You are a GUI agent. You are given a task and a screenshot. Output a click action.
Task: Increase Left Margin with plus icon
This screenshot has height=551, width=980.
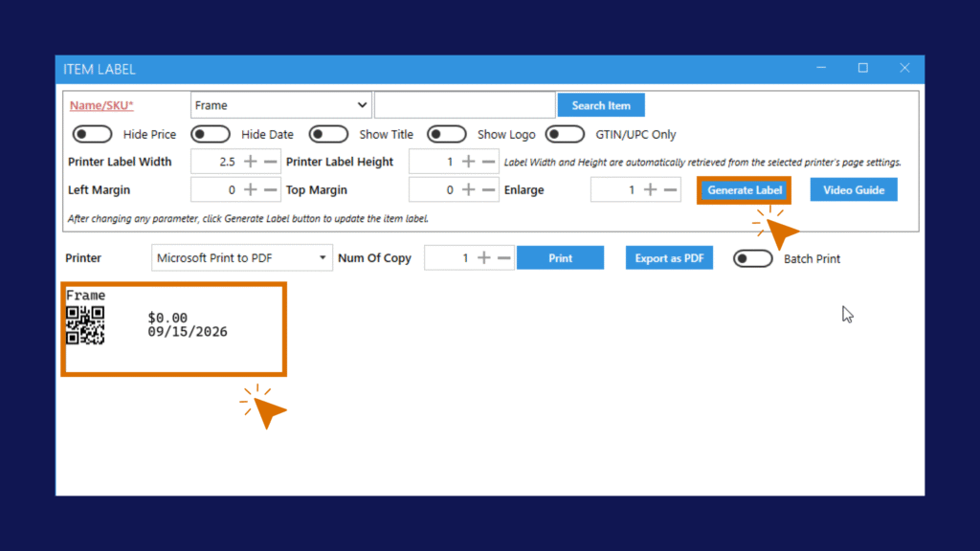point(250,189)
